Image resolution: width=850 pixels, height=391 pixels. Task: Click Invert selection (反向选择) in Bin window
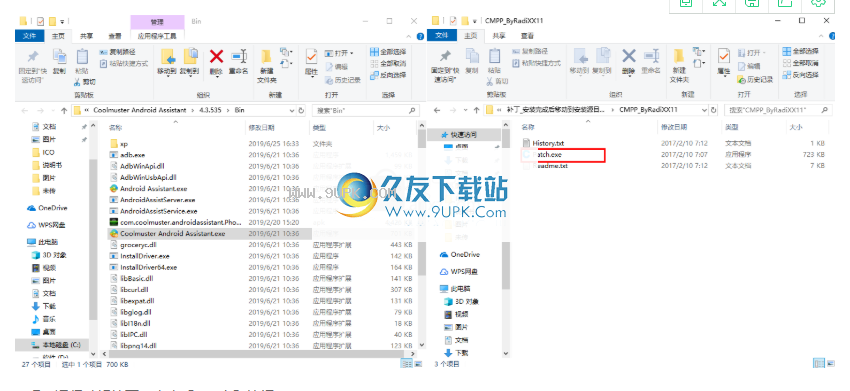pos(388,75)
